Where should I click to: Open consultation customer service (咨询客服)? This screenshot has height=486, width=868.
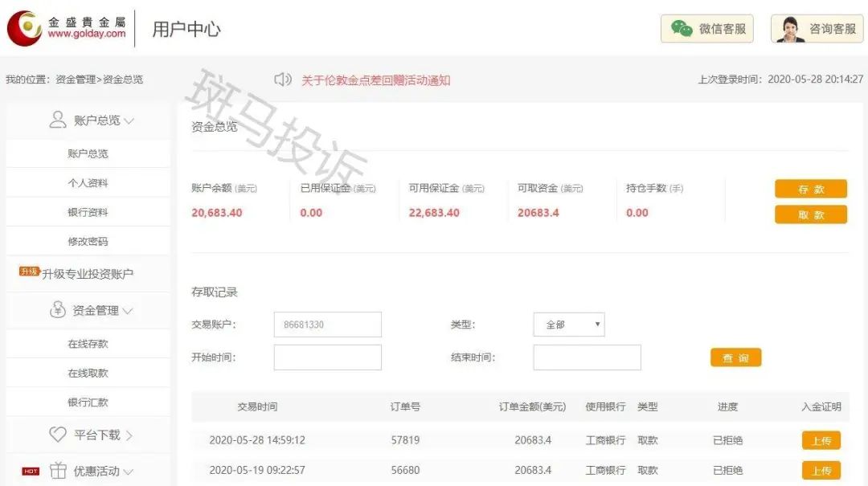pos(817,29)
